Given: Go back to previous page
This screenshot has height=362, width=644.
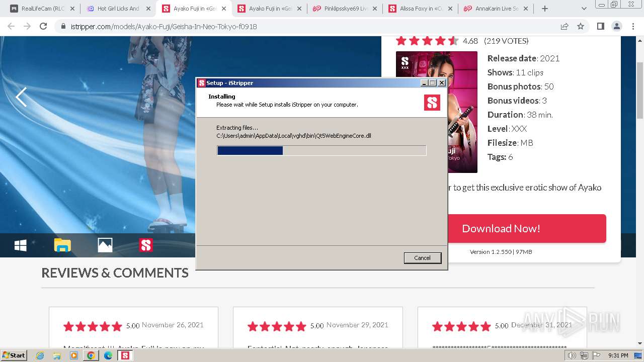Looking at the screenshot, I should tap(11, 26).
